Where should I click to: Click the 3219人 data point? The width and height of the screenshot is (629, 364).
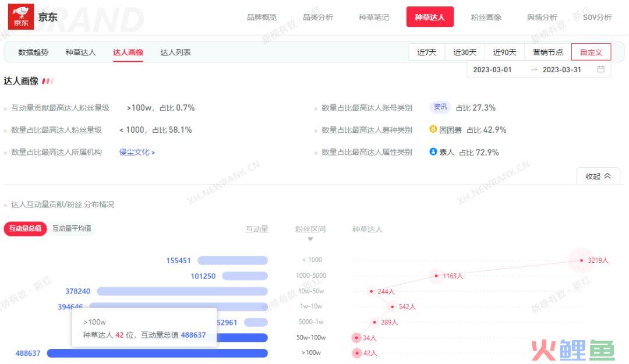coord(582,260)
